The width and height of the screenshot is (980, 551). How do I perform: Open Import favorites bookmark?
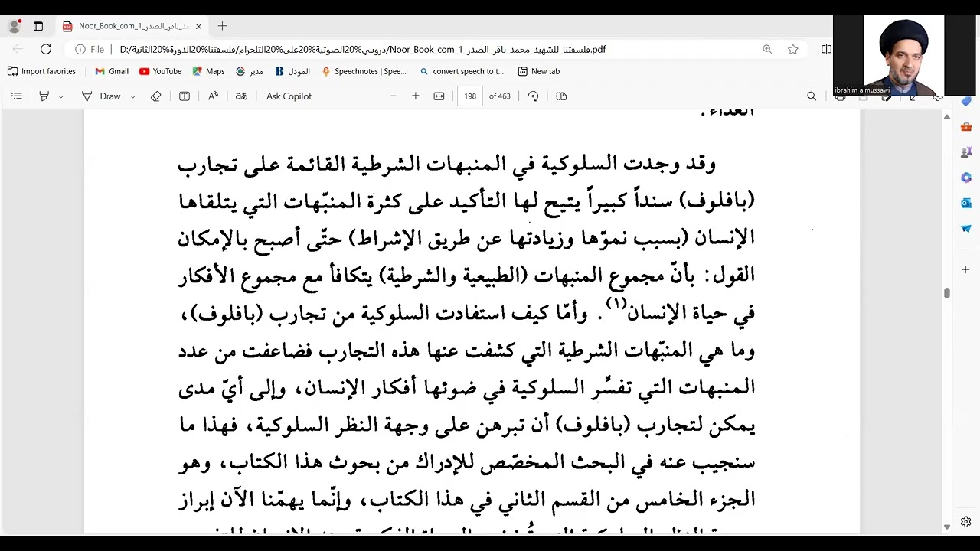tap(42, 71)
